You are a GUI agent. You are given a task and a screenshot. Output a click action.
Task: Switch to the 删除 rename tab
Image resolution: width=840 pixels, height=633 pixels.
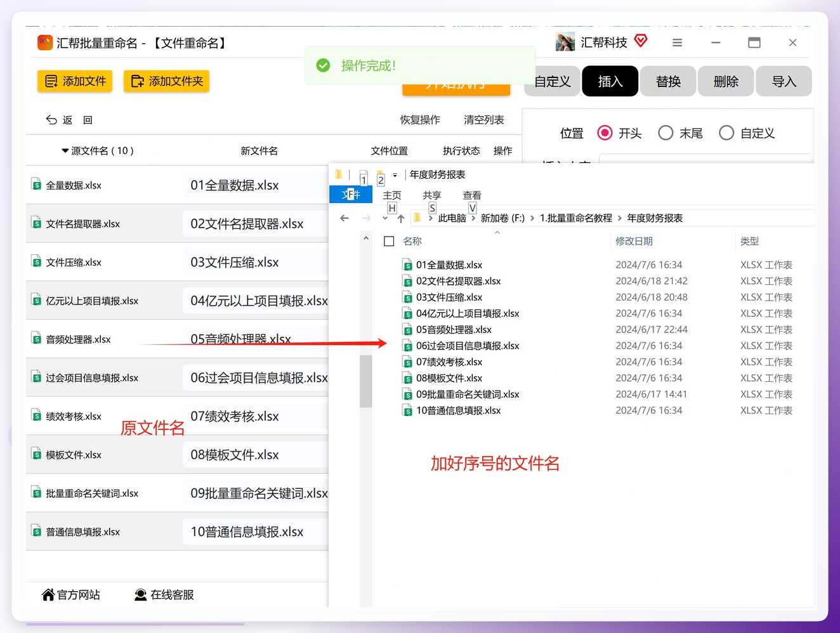point(726,81)
